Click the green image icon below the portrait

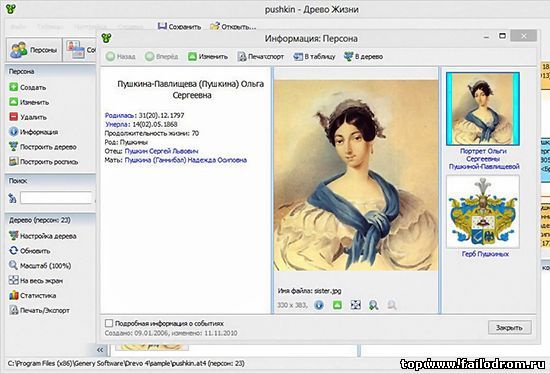pyautogui.click(x=337, y=305)
